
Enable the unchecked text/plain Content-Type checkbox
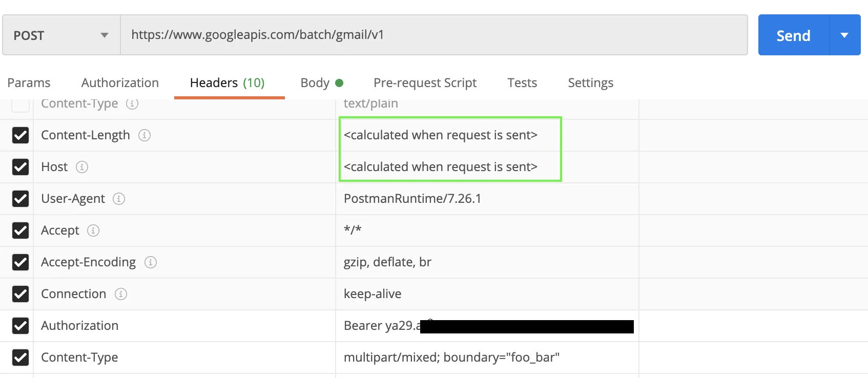coord(20,104)
